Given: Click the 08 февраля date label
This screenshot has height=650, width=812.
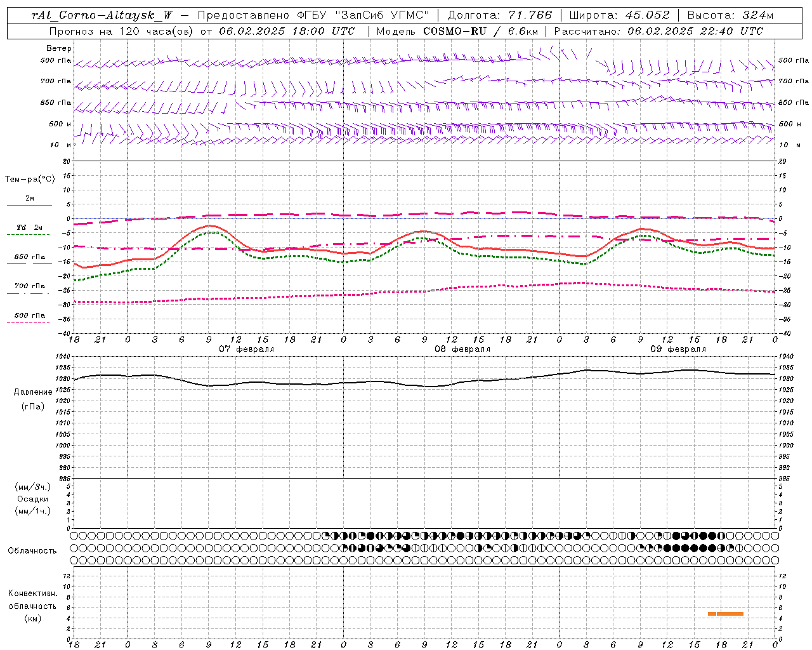Looking at the screenshot, I should [x=462, y=349].
